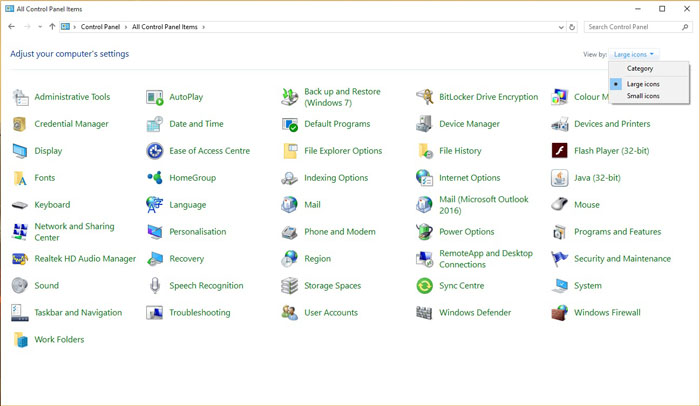
Task: Open the AutoPlay icon
Action: [x=155, y=97]
